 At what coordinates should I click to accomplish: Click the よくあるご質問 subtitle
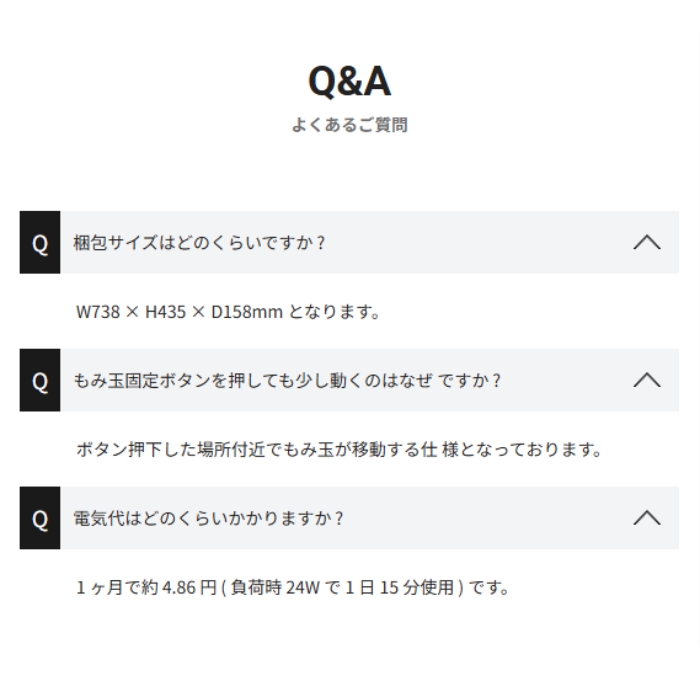[x=350, y=125]
